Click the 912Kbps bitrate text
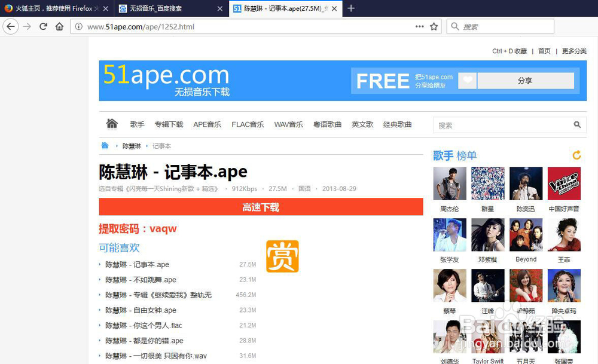 (245, 189)
